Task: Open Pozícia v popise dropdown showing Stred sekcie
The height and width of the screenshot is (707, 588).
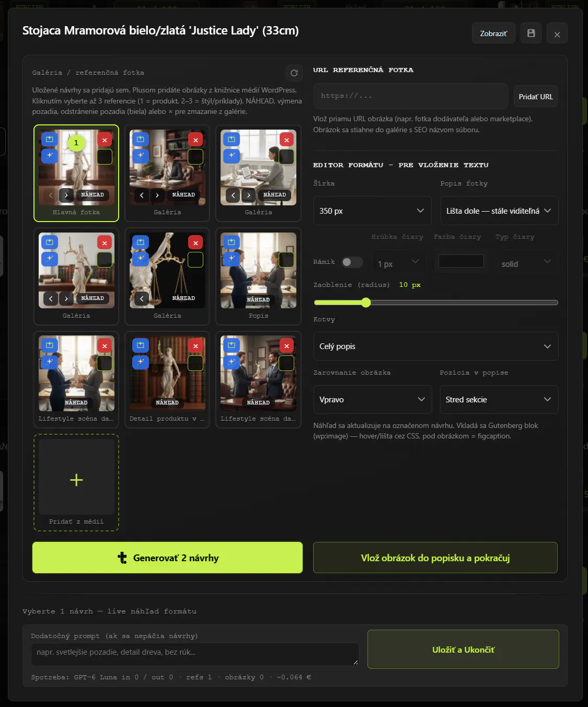Action: click(x=499, y=399)
